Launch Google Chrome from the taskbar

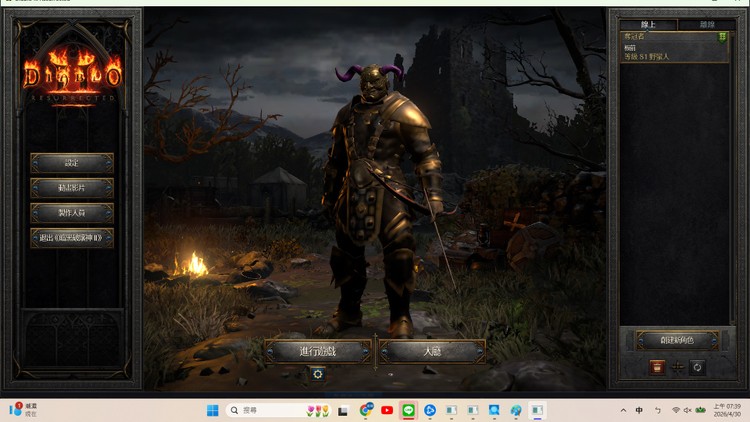click(366, 410)
